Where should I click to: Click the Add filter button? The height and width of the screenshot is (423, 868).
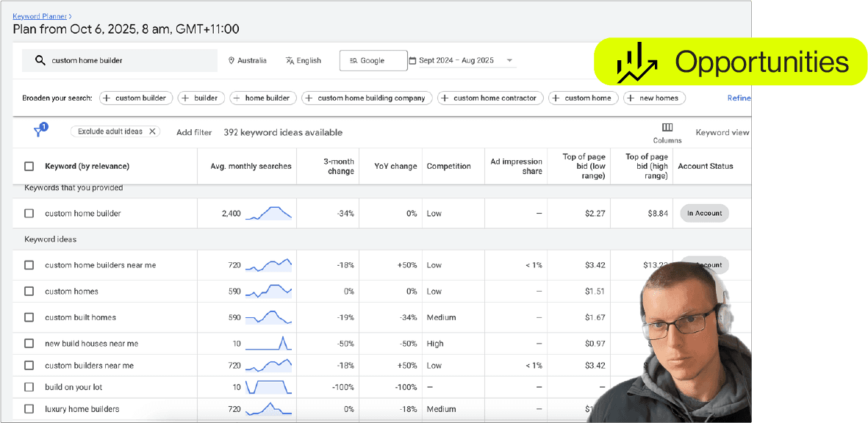(x=194, y=133)
